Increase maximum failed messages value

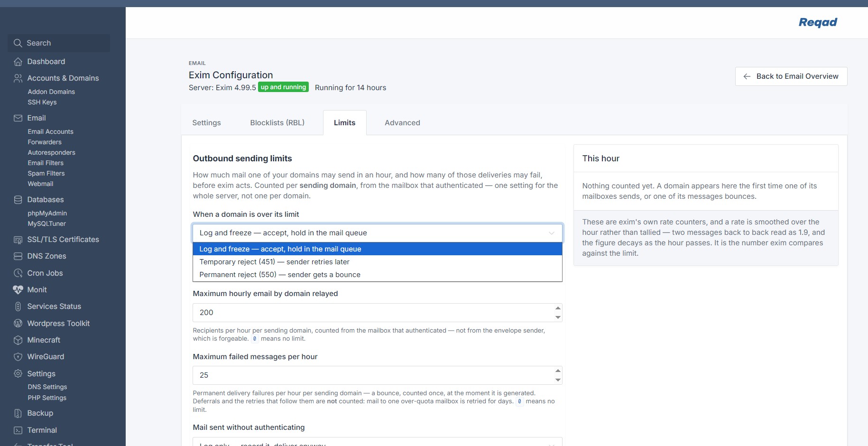tap(558, 371)
